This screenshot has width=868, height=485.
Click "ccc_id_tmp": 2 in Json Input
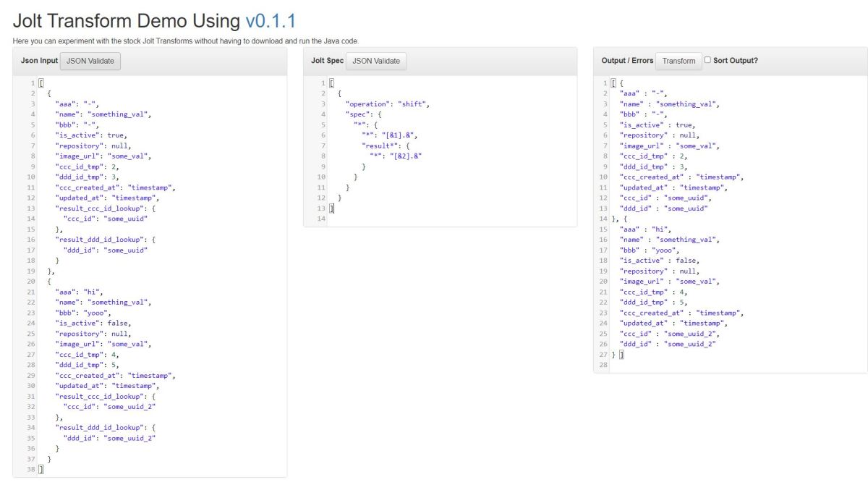click(88, 166)
